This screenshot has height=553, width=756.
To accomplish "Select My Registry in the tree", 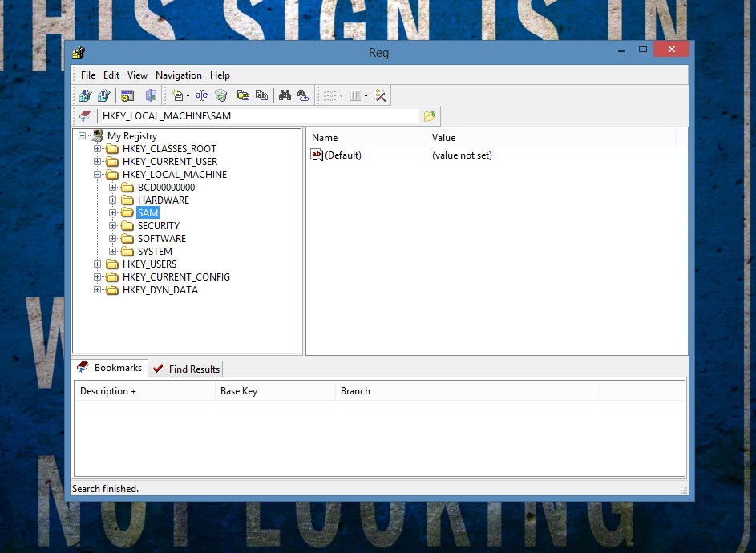I will pos(132,136).
